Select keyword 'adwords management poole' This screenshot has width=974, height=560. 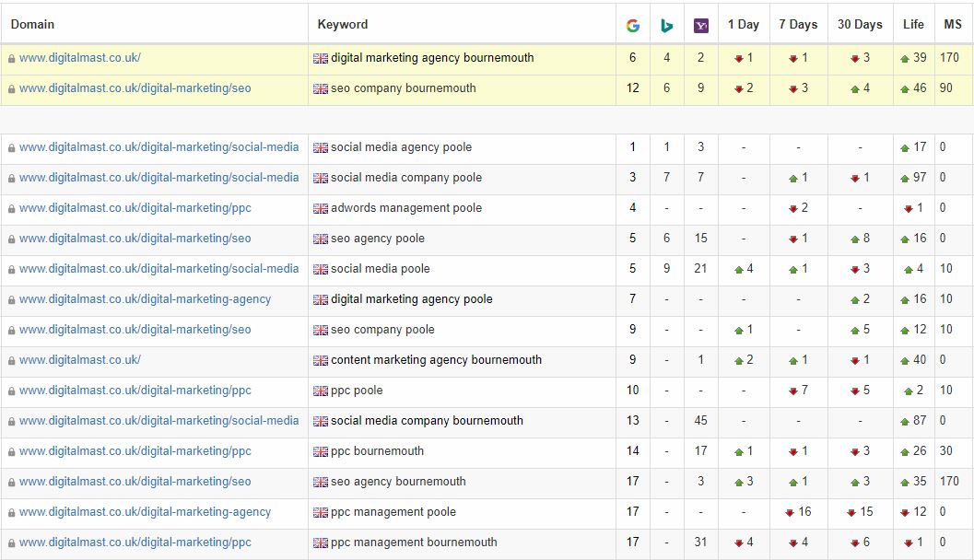point(406,208)
